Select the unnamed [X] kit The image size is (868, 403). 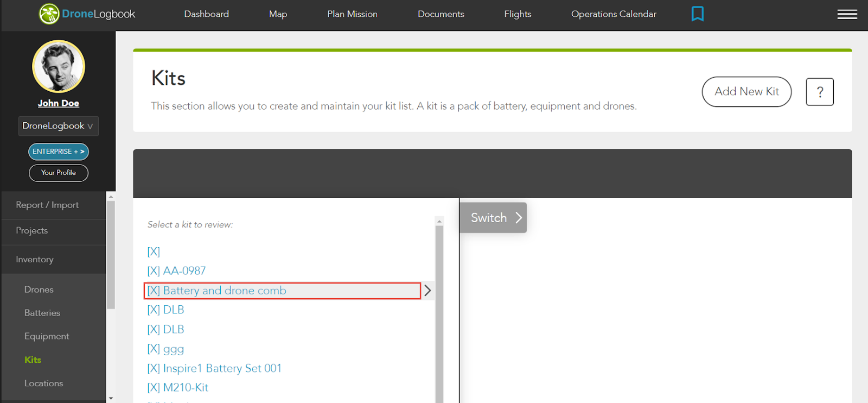[x=154, y=251]
